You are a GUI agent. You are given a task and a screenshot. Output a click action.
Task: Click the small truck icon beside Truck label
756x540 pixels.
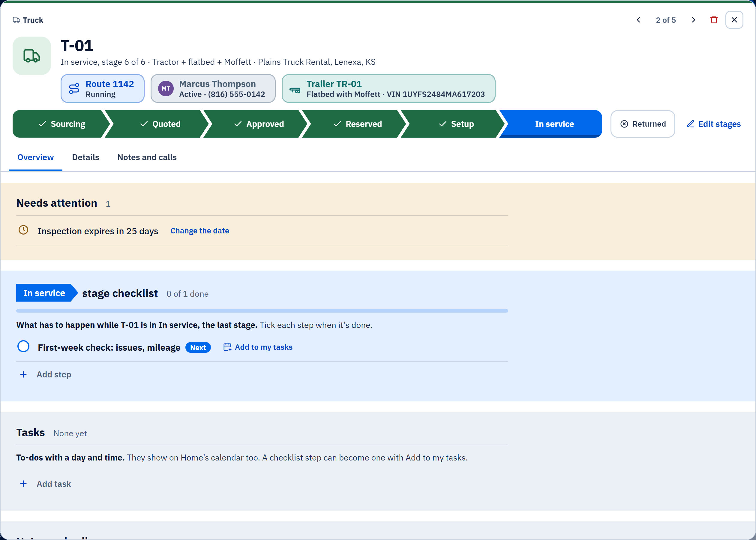(16, 20)
